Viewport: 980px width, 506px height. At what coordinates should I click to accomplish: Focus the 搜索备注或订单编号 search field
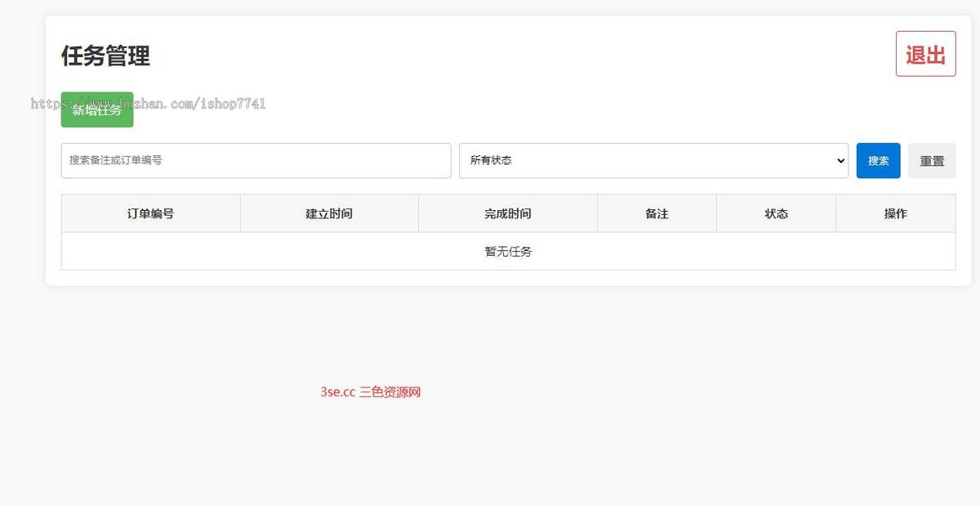click(256, 160)
